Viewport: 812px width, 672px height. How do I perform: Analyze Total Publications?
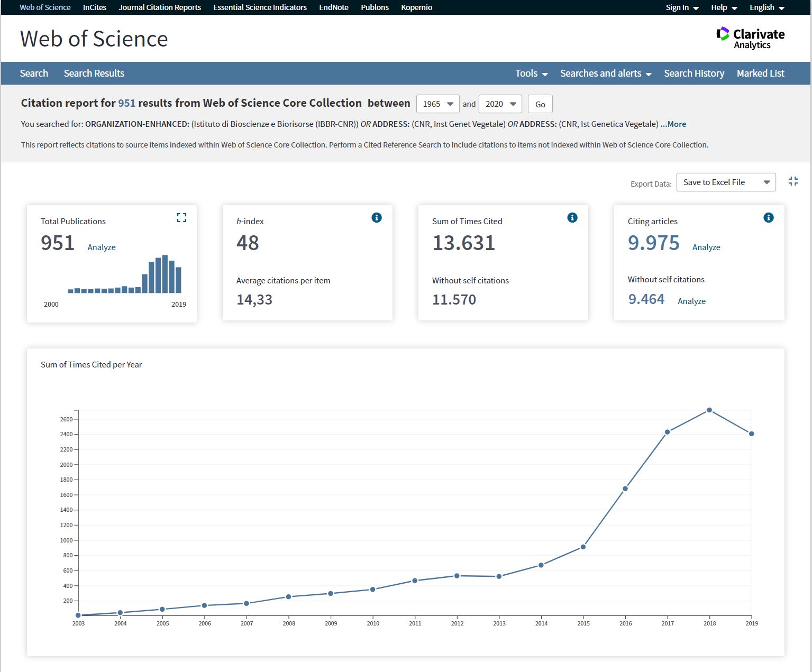[102, 247]
